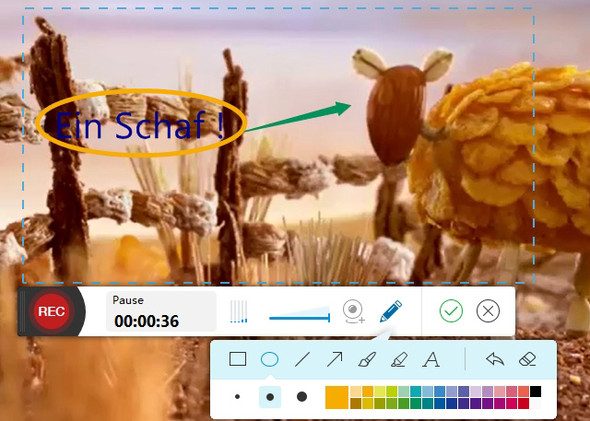Toggle the blue pencil annotation panel
The width and height of the screenshot is (590, 421).
pyautogui.click(x=391, y=311)
